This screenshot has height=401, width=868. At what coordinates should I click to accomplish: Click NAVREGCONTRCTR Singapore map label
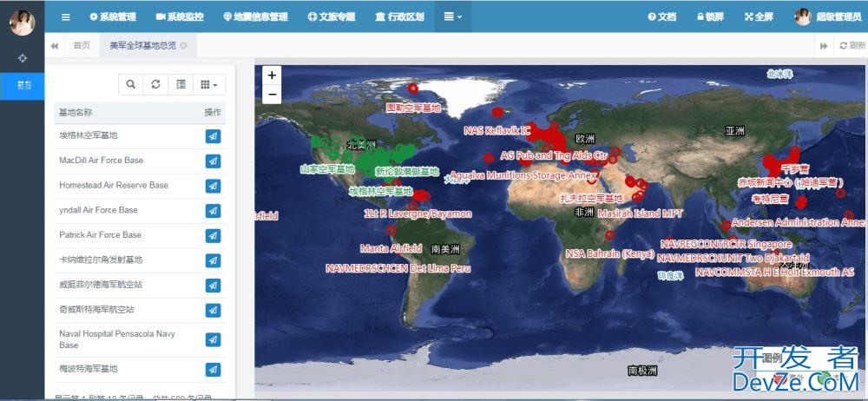click(726, 244)
